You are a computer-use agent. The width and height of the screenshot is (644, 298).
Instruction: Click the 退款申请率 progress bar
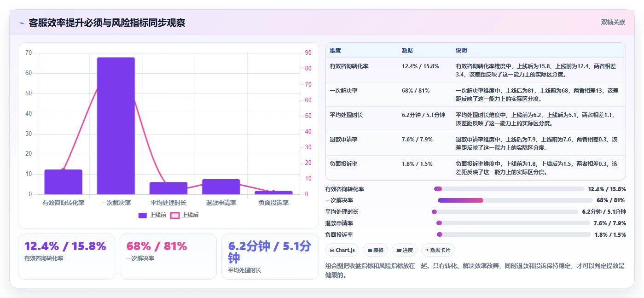[x=513, y=223]
